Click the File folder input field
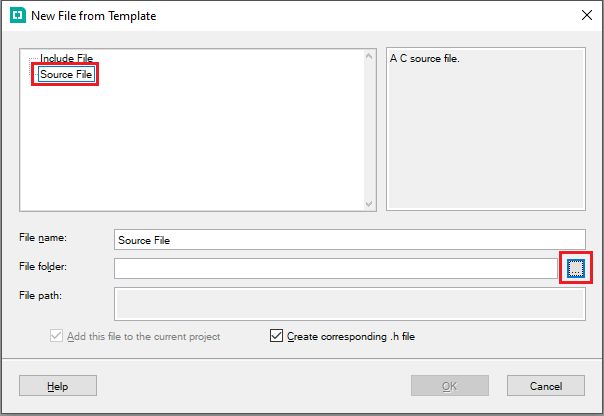The width and height of the screenshot is (604, 416). 336,268
